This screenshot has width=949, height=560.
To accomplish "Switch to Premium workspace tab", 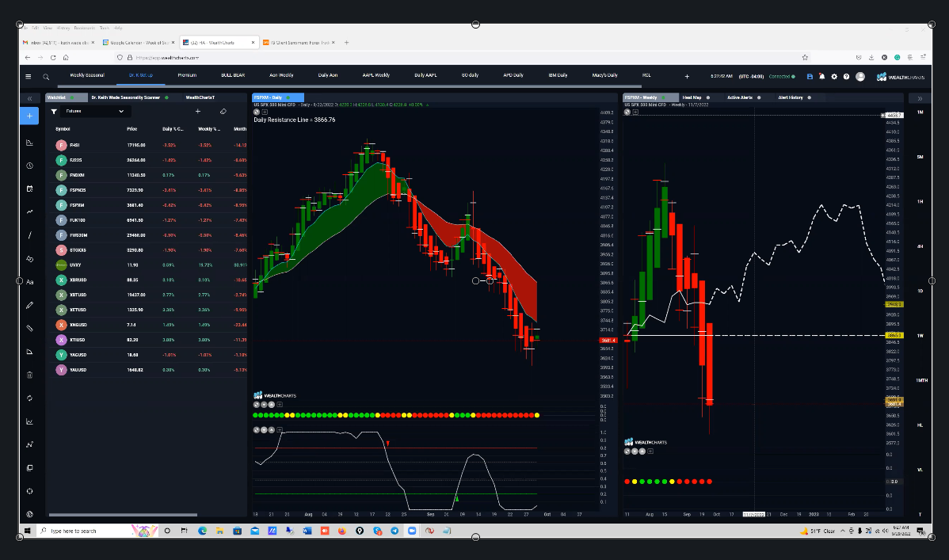I will (x=187, y=75).
